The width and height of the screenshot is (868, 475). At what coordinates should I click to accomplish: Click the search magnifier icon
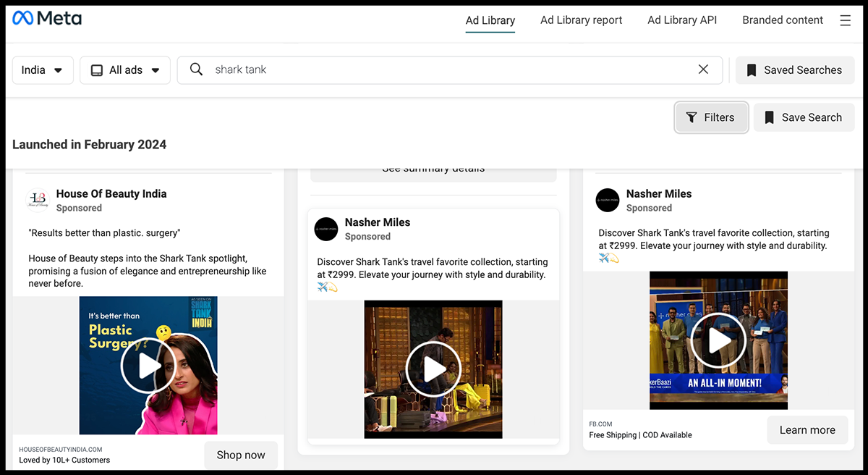click(x=196, y=70)
